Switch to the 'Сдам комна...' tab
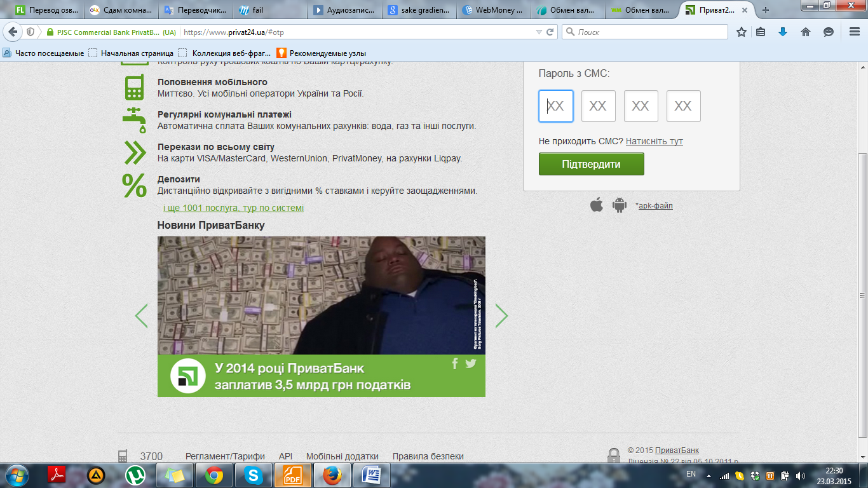This screenshot has width=868, height=488. 121,10
